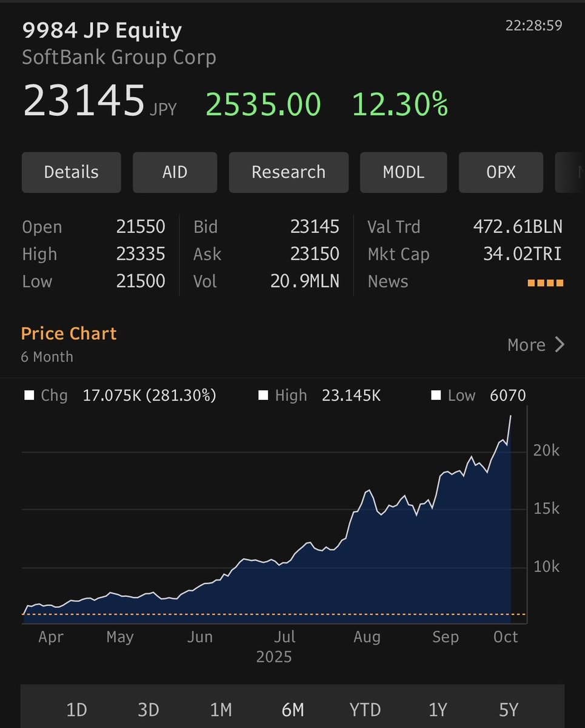Tap the Low value 21500
The width and height of the screenshot is (585, 728).
click(x=141, y=281)
